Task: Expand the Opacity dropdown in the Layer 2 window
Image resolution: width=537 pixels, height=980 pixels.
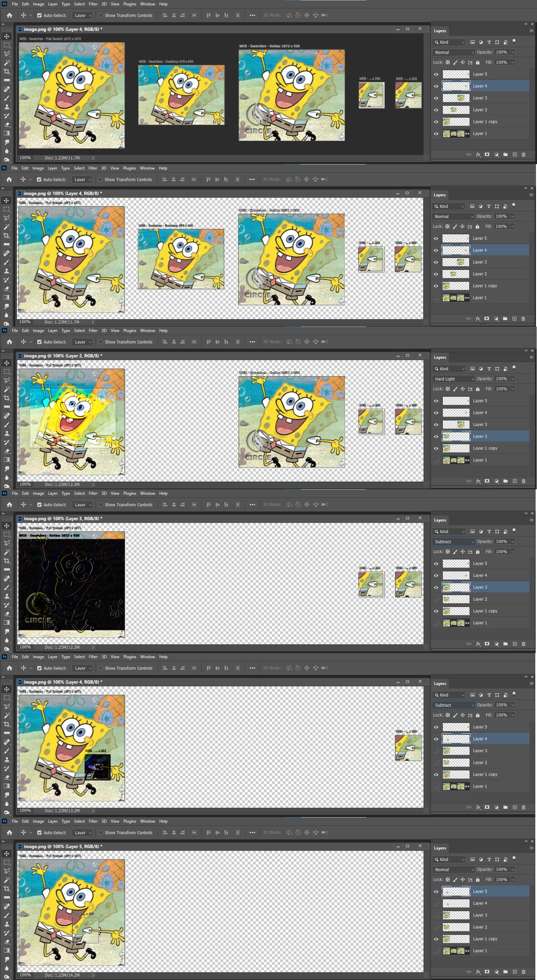Action: pos(513,379)
